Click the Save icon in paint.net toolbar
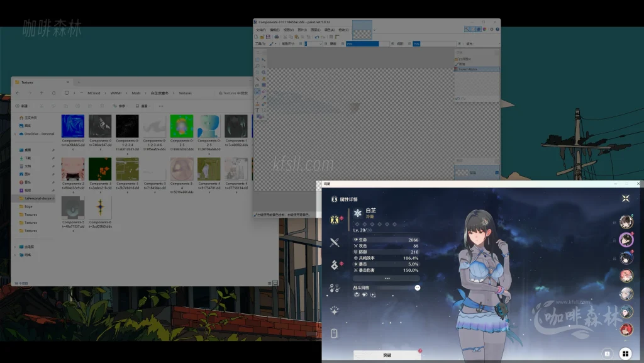Screen dimensions: 644x363 coord(268,37)
